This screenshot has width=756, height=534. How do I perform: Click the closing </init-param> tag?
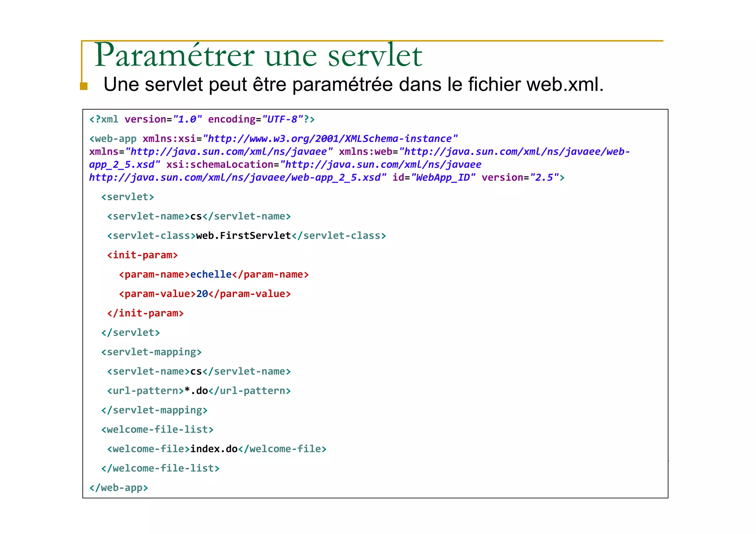coord(145,313)
